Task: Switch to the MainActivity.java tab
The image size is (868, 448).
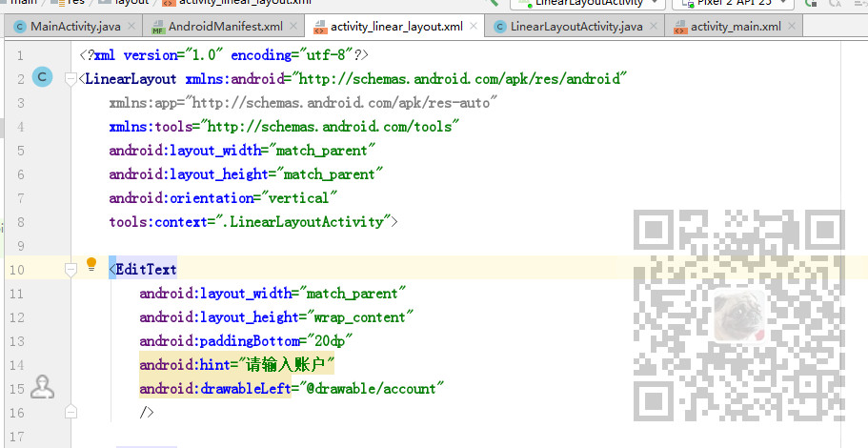Action: (x=75, y=26)
